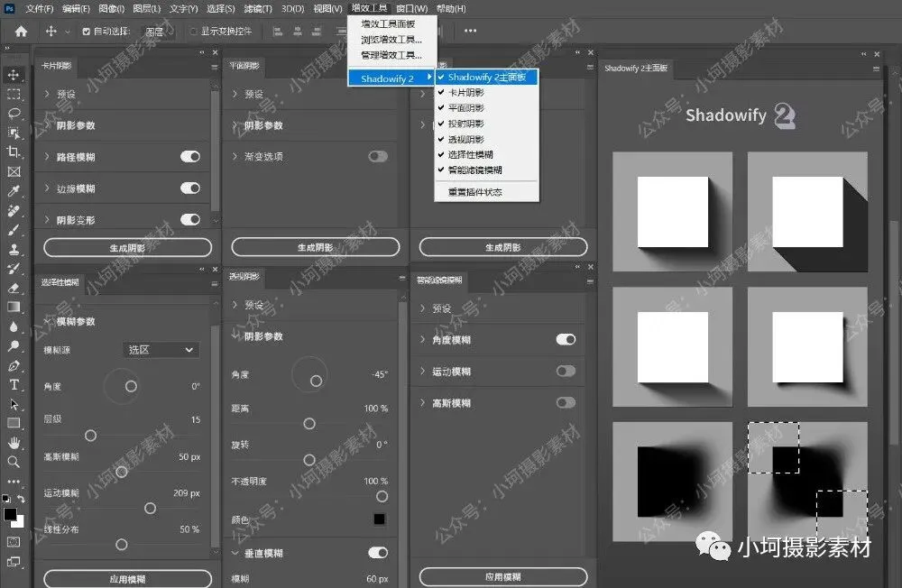Toggle Quick Mask mode icon
This screenshot has width=902, height=588.
[x=14, y=542]
